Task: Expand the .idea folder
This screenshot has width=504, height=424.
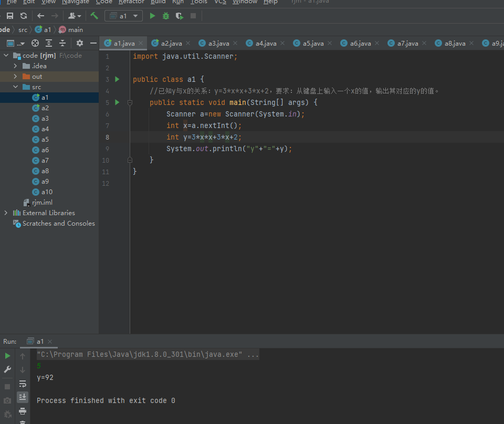Action: click(15, 66)
